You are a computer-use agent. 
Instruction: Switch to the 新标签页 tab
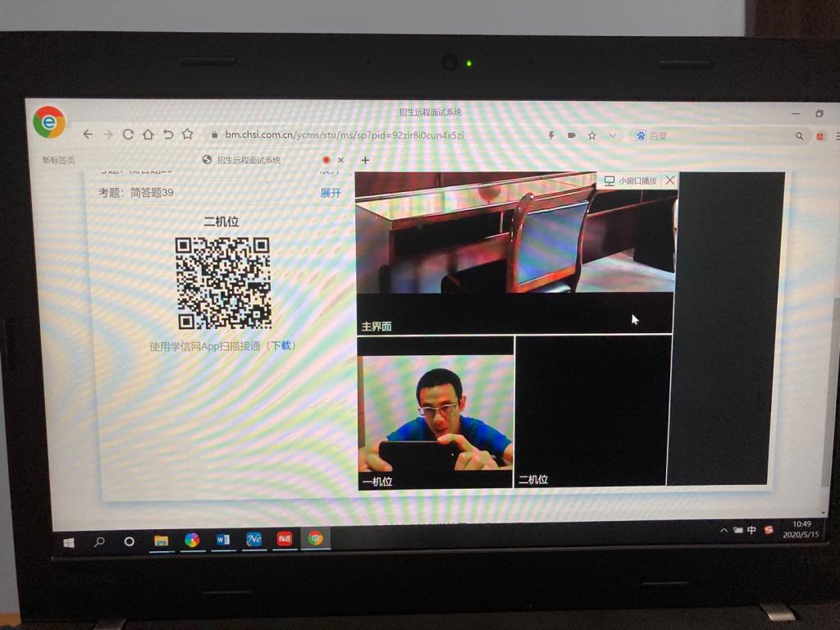click(x=59, y=160)
